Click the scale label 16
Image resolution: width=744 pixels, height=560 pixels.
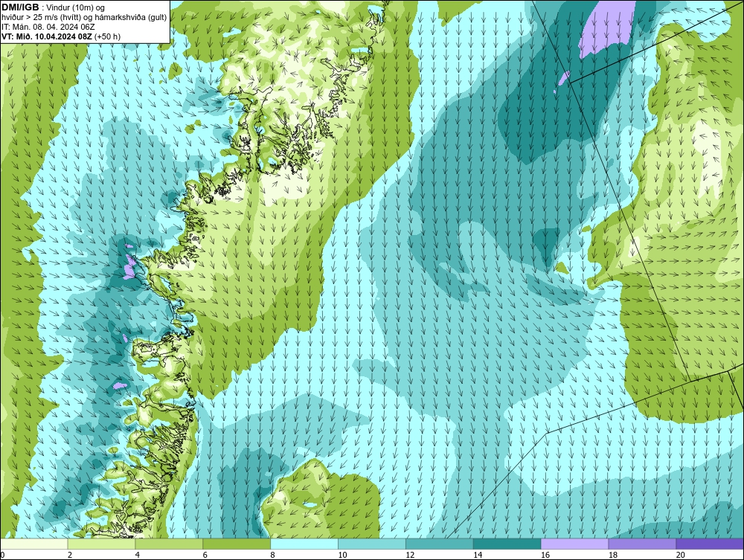[x=545, y=555]
